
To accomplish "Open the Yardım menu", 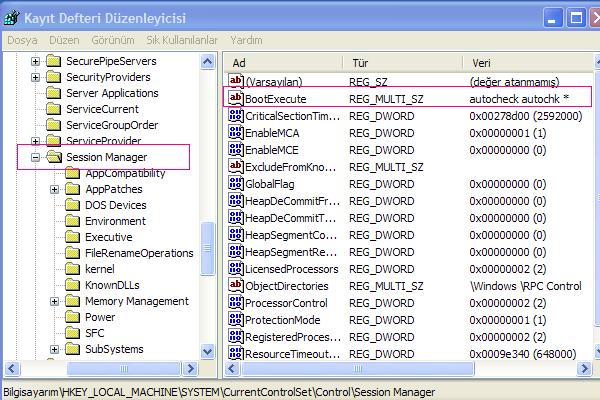I will (x=246, y=40).
